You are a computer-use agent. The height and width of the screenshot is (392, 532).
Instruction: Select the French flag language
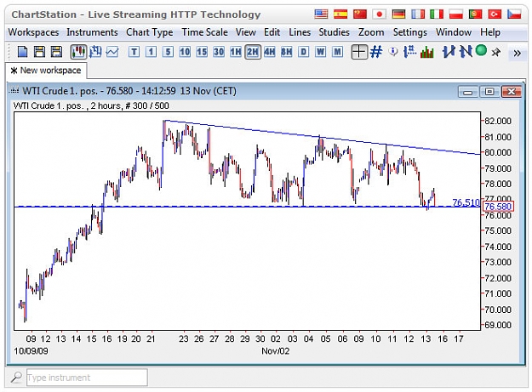click(418, 14)
